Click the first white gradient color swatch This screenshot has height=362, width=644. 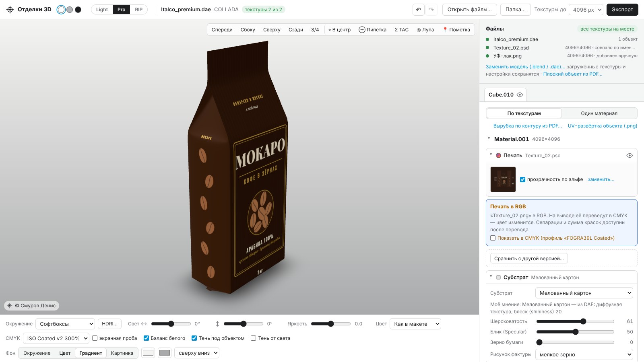pos(148,353)
